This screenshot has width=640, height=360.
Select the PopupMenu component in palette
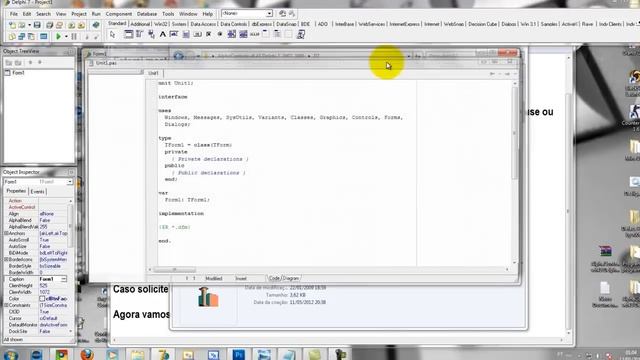151,34
